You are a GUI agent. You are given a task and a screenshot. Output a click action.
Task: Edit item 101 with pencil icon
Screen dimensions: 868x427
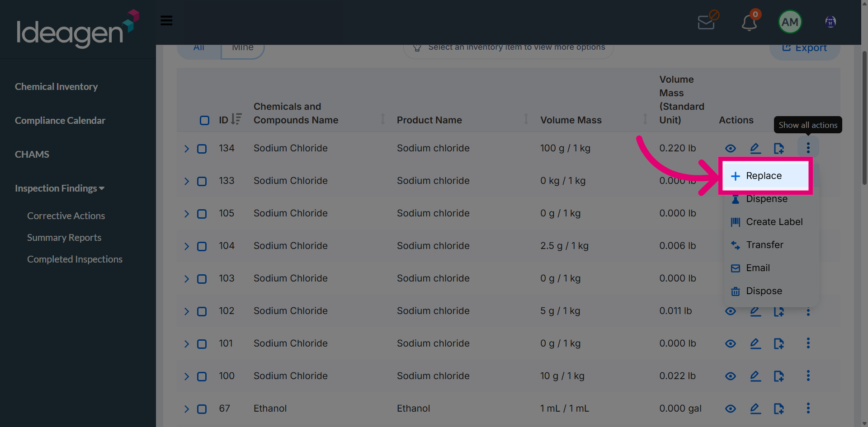[x=755, y=343]
